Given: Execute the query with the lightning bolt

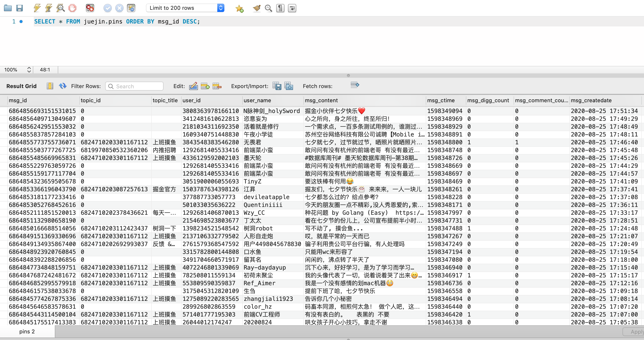Looking at the screenshot, I should tap(37, 8).
